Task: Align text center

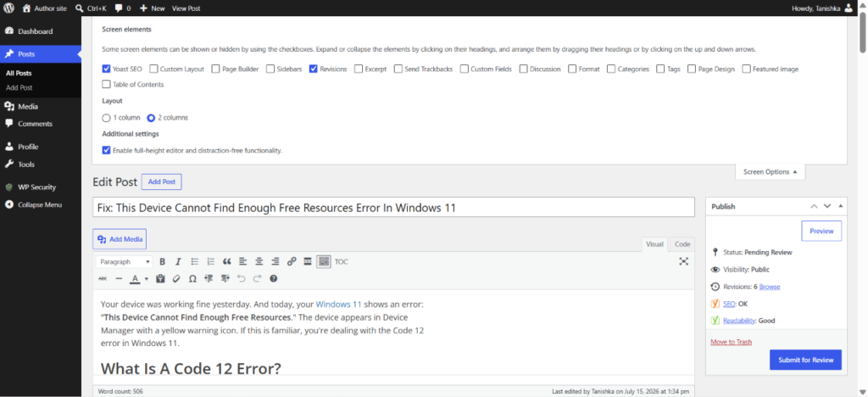Action: point(259,262)
